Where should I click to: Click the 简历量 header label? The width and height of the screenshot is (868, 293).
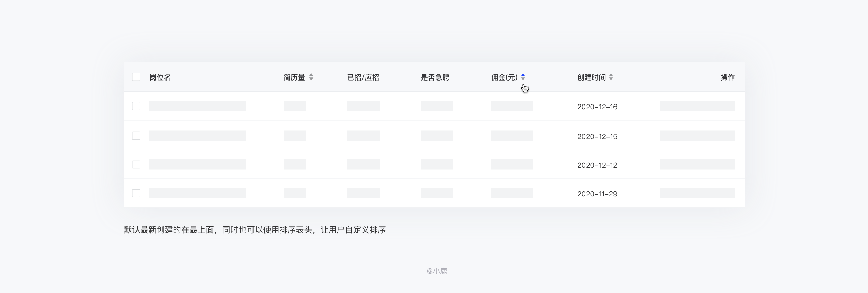(x=294, y=78)
